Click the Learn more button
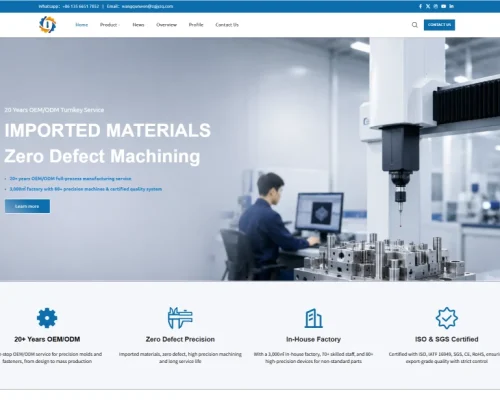Image resolution: width=500 pixels, height=400 pixels. (x=27, y=206)
